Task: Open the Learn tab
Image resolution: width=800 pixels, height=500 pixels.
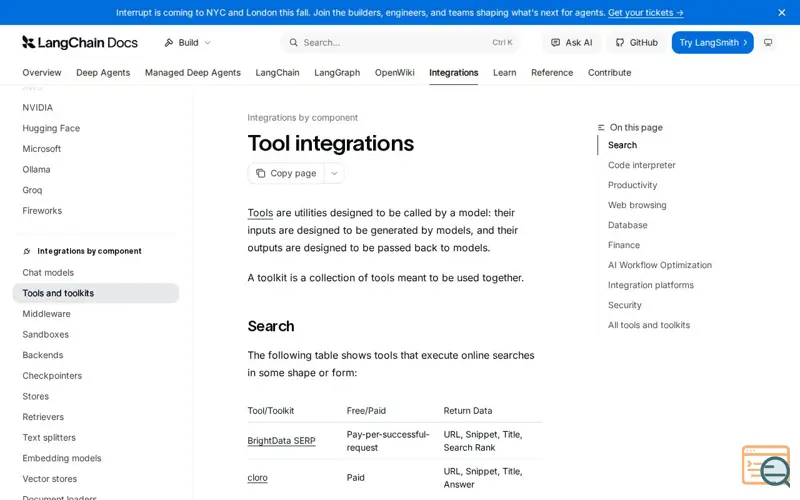Action: pos(505,72)
